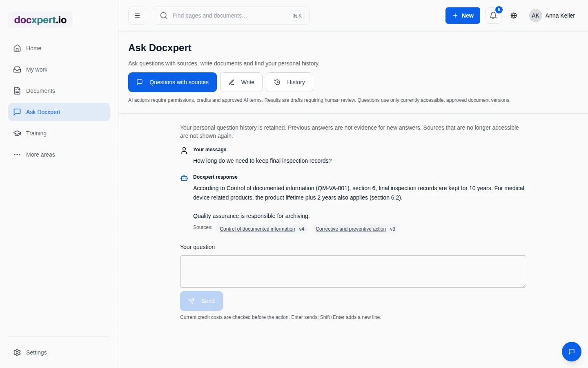
Task: Click the ⌘K shortcut badge
Action: tap(297, 16)
